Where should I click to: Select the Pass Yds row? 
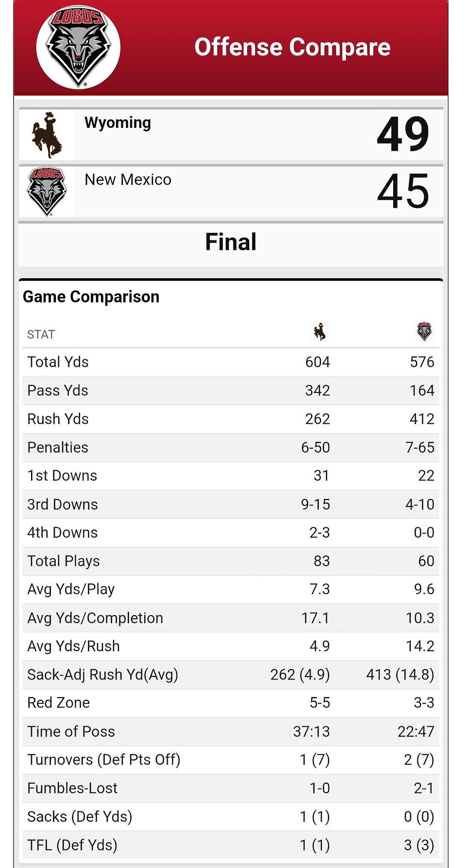pos(231,391)
